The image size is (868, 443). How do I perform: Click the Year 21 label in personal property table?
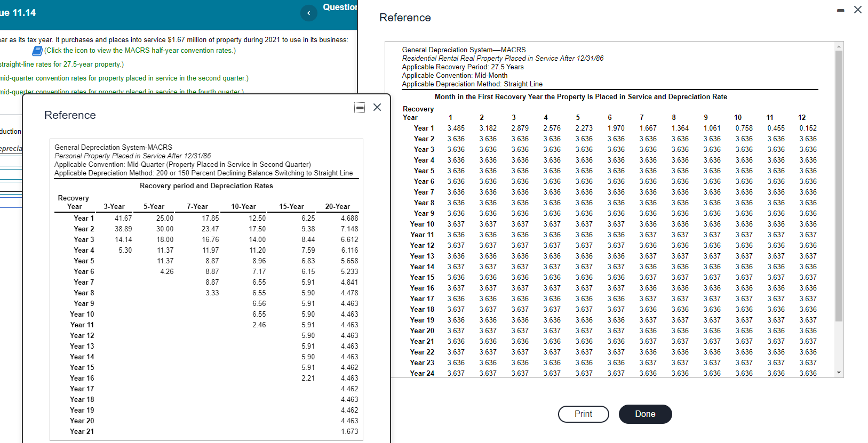[x=82, y=432]
